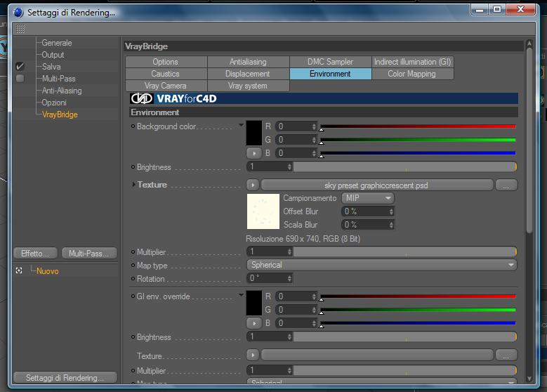Image resolution: width=547 pixels, height=392 pixels.
Task: Open the Displacement tab
Action: 248,74
